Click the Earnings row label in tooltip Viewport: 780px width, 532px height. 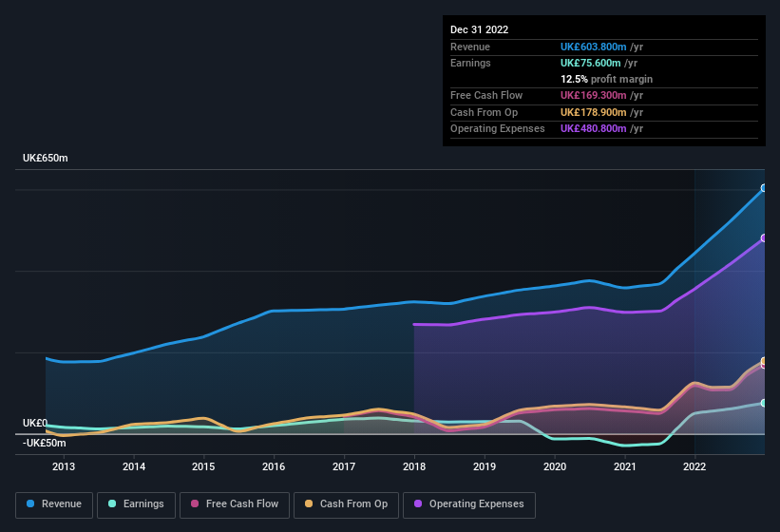470,63
